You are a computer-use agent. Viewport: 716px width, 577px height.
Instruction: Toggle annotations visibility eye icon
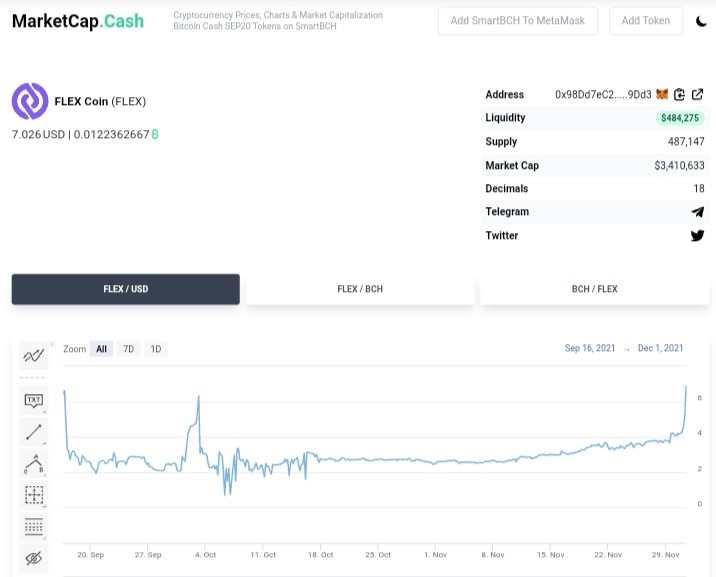[x=34, y=558]
